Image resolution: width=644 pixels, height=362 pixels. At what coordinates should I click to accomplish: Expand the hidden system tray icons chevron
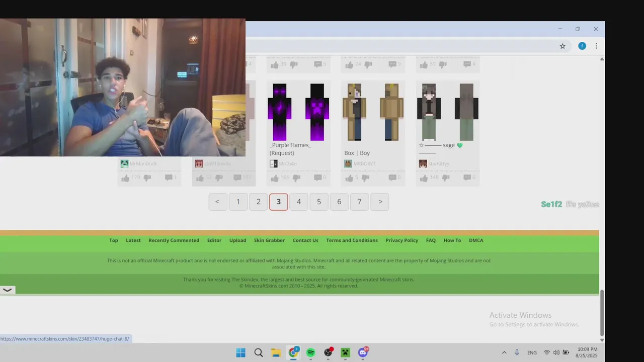(x=504, y=352)
